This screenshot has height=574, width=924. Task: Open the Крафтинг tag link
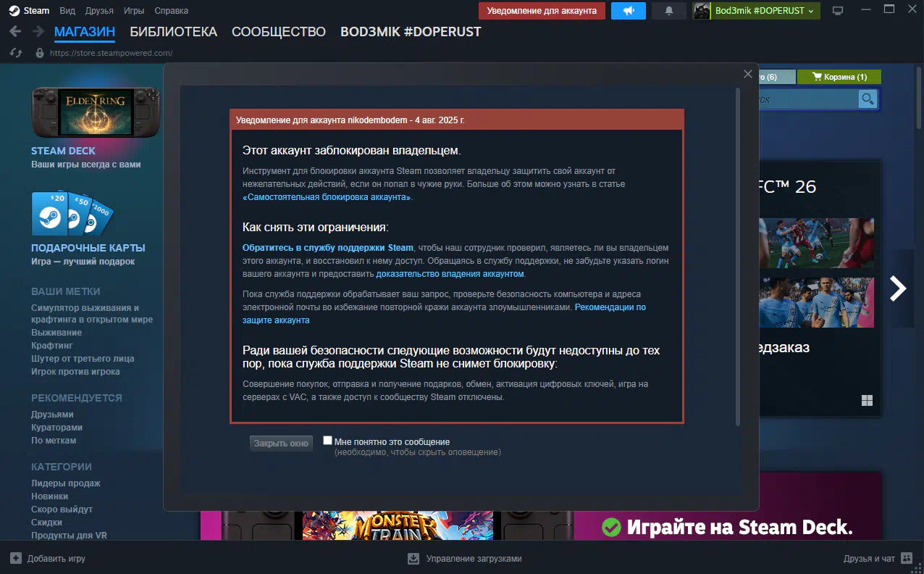coord(52,346)
